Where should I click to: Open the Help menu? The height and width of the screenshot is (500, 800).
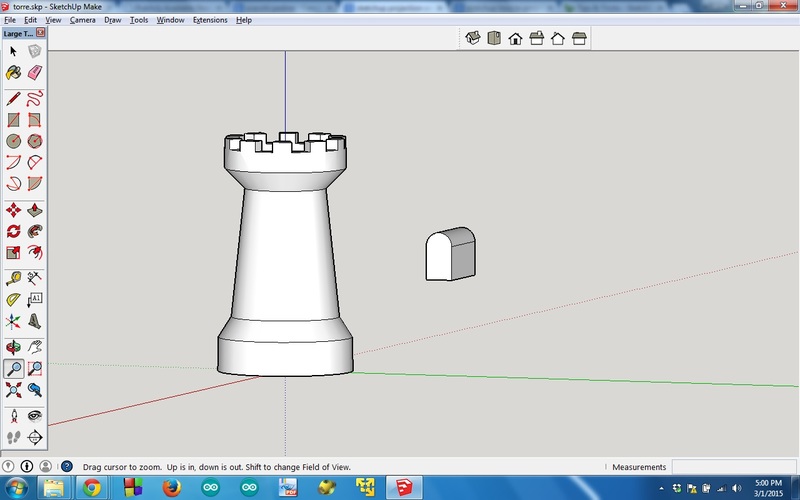click(x=243, y=20)
